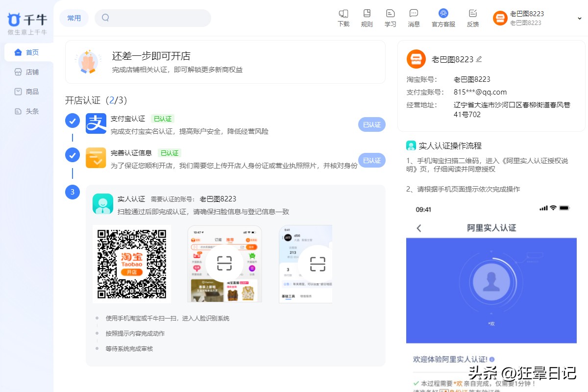Switch to the 常用 tab
This screenshot has height=392, width=588.
(73, 18)
